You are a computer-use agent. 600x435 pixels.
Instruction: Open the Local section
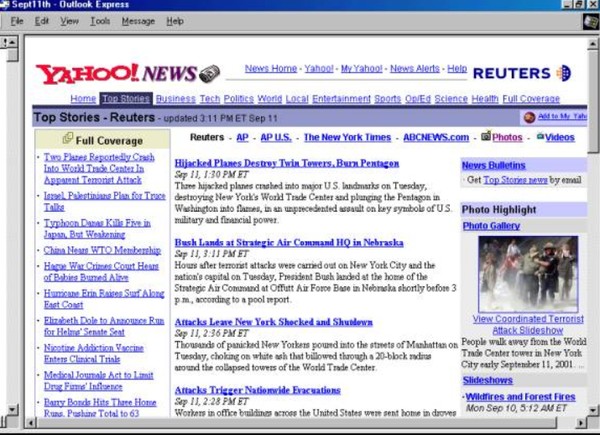click(297, 99)
